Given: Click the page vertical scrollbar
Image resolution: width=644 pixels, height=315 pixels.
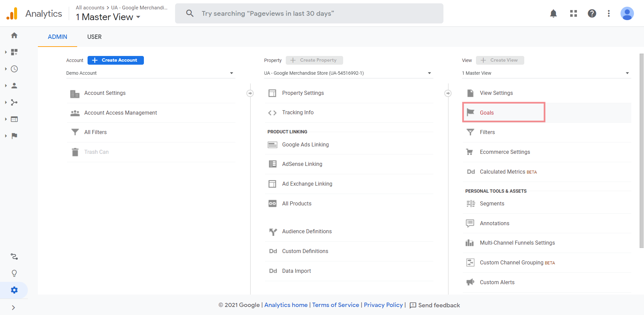Looking at the screenshot, I should click(641, 151).
